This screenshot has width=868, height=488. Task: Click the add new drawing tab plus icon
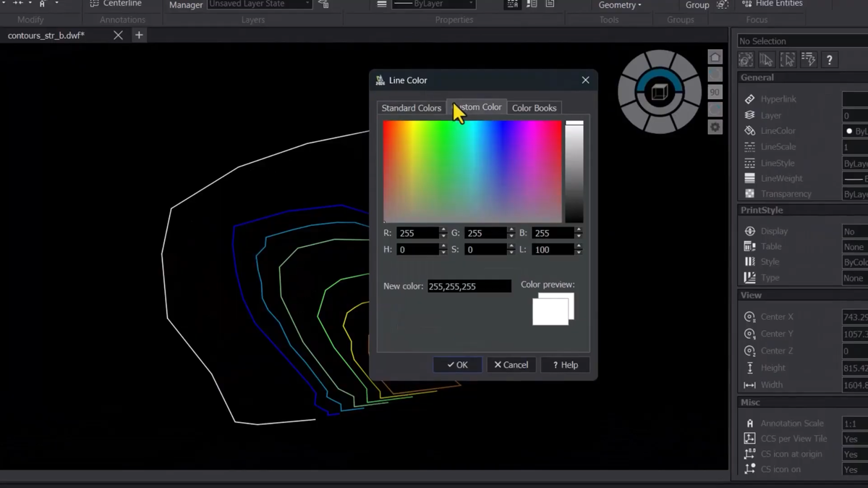139,35
